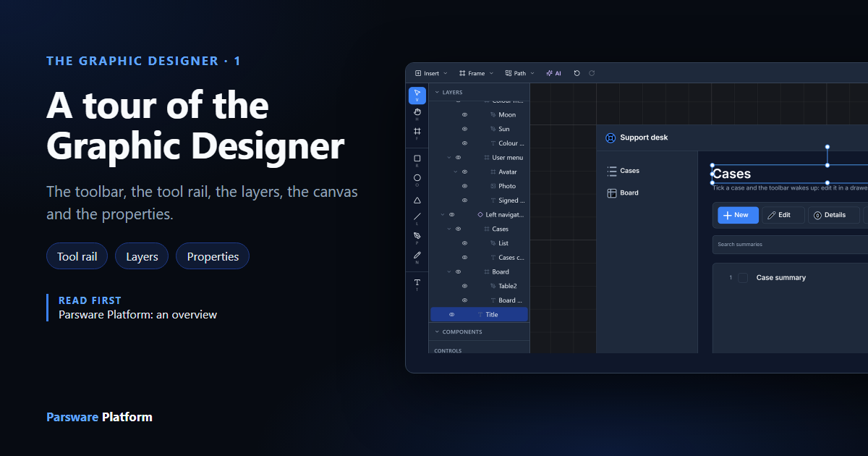Click the Properties pill tag
Screen dimensions: 868x456
213,256
